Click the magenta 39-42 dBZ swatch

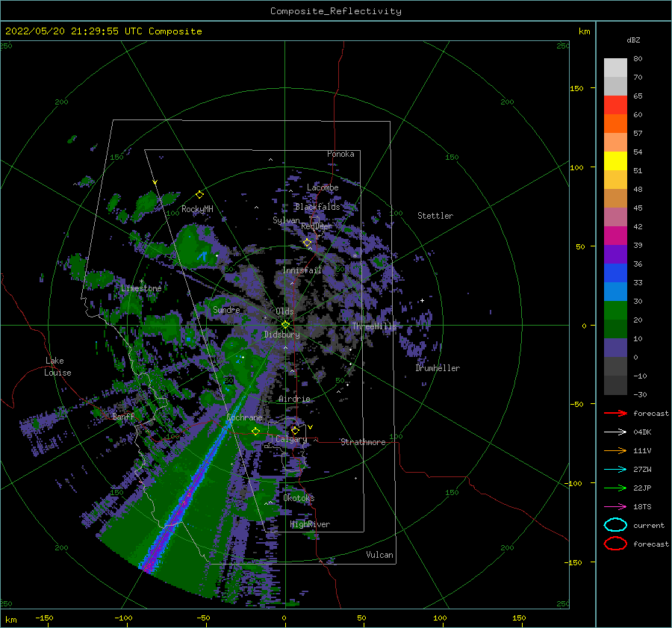615,236
